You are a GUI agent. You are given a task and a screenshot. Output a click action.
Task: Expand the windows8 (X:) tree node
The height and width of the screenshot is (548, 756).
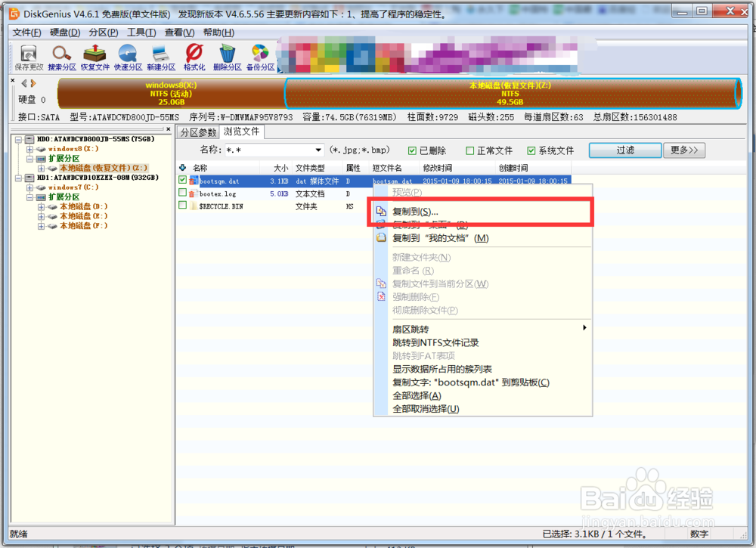30,149
